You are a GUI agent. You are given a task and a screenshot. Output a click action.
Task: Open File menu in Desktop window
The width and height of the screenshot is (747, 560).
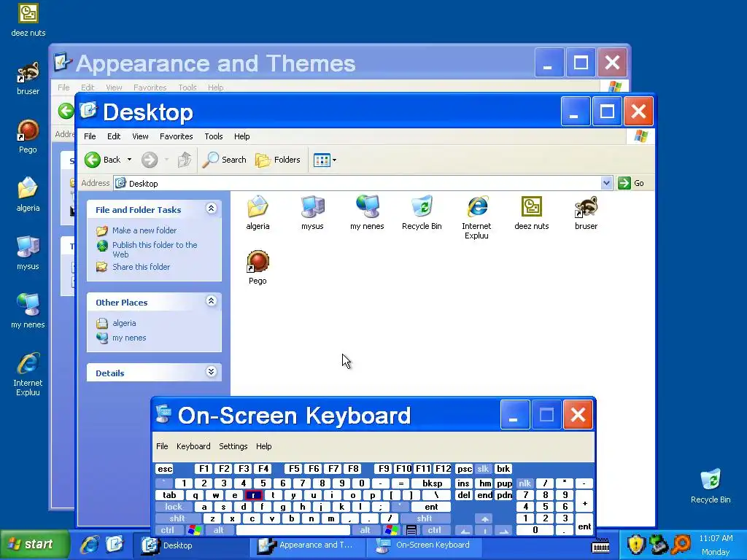pyautogui.click(x=90, y=136)
